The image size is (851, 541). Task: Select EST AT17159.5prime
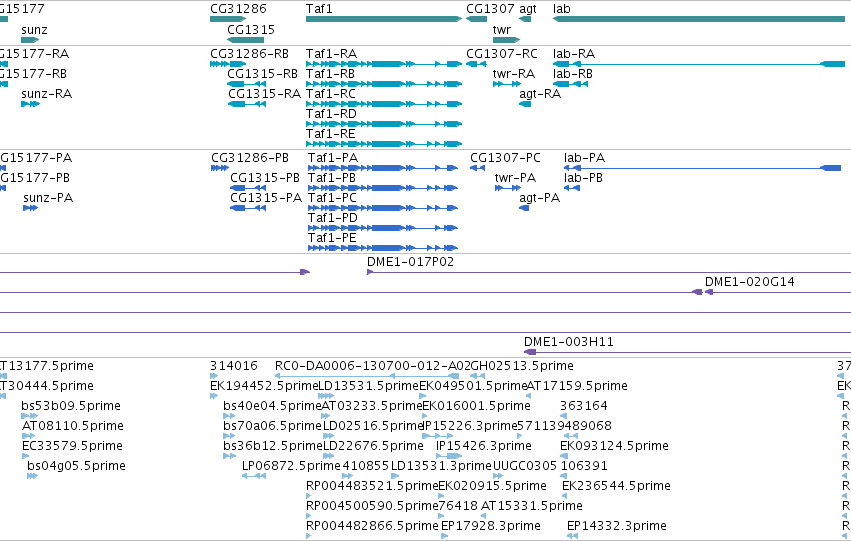tap(529, 396)
